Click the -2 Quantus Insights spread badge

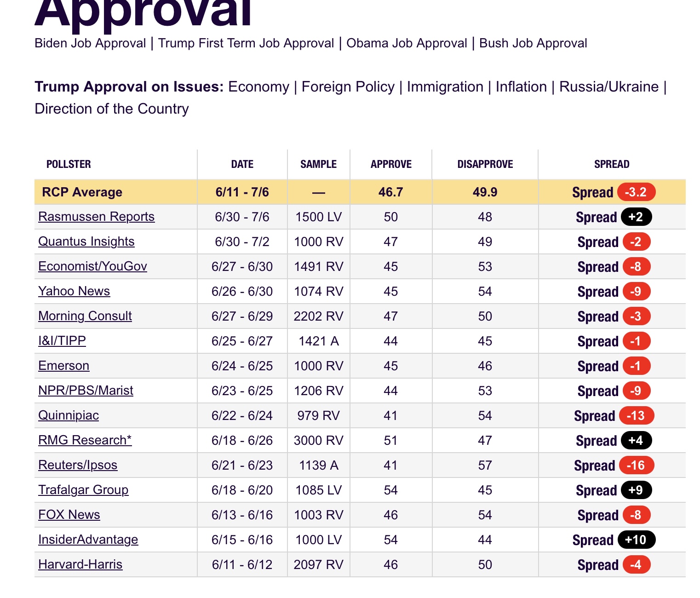pos(636,241)
